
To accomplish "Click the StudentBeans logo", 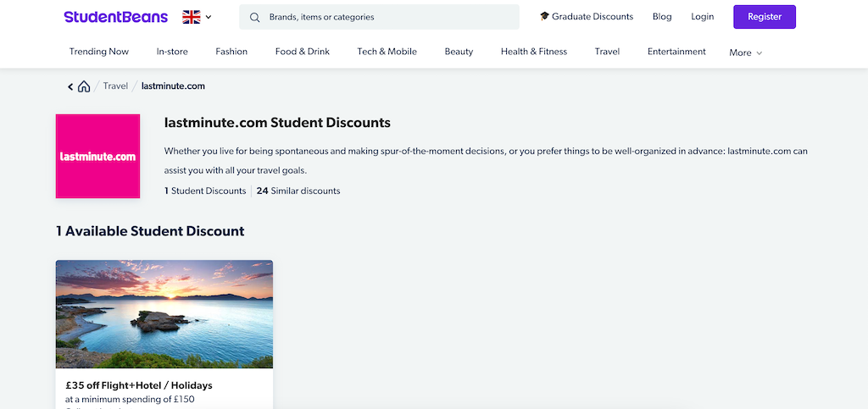I will (x=115, y=17).
